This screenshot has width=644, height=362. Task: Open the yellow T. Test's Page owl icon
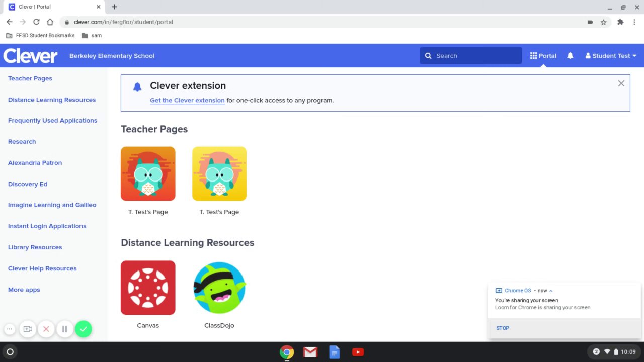point(219,173)
